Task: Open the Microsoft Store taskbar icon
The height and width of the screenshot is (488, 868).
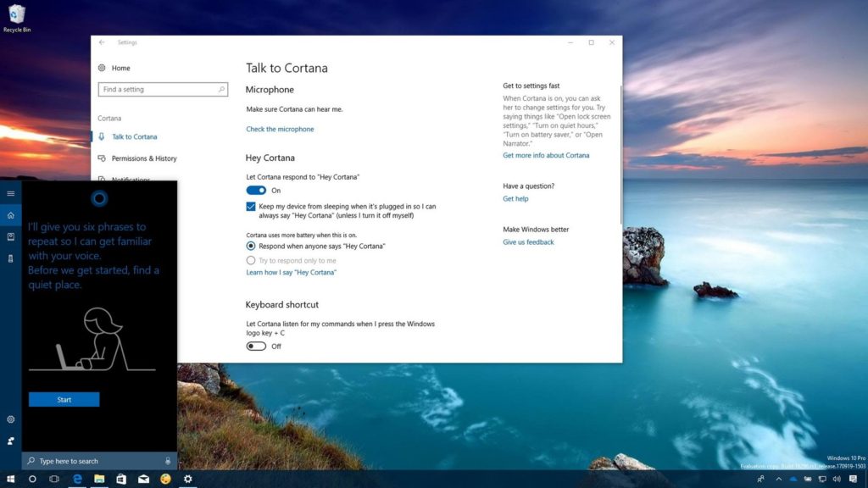Action: 121,479
